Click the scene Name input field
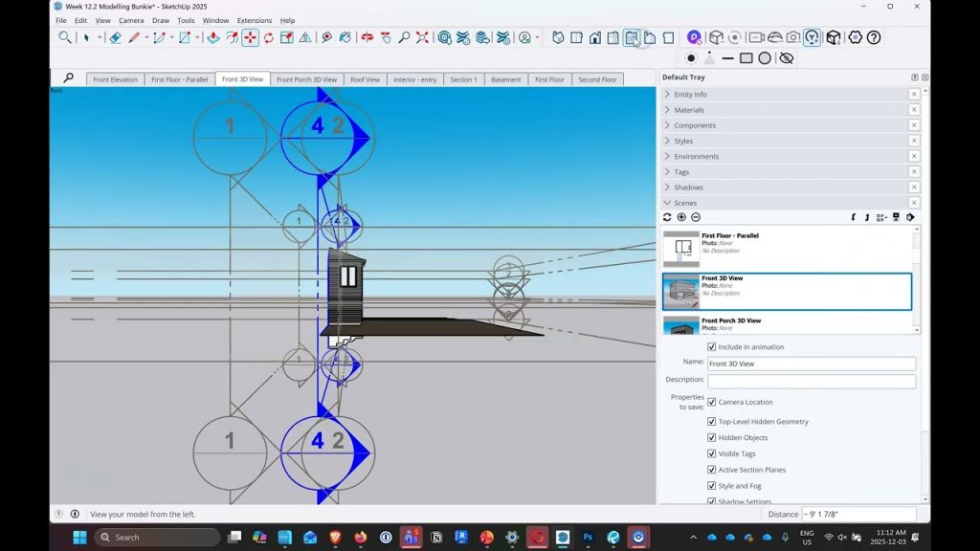Viewport: 980px width, 551px height. click(811, 364)
